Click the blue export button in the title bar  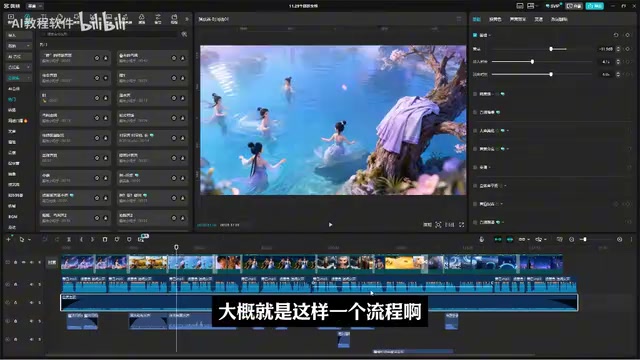pyautogui.click(x=594, y=6)
